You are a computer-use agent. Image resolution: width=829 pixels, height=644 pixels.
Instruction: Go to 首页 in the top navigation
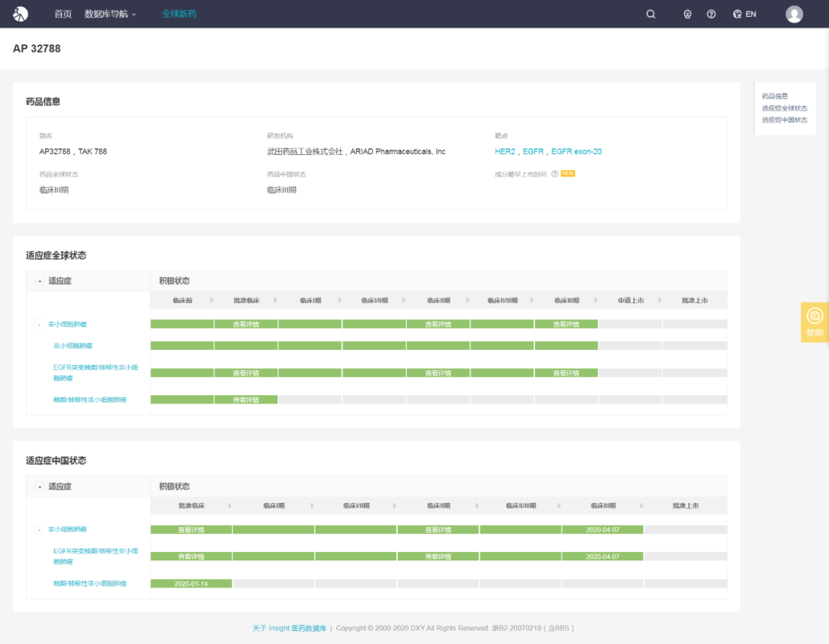pyautogui.click(x=63, y=14)
